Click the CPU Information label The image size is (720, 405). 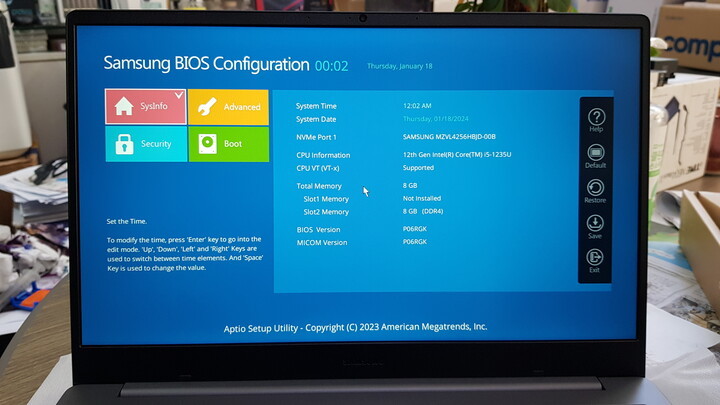tap(323, 155)
